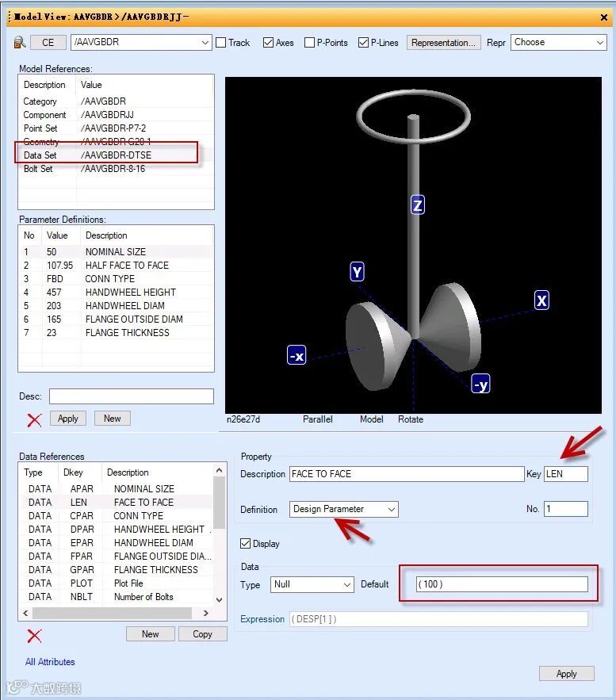Open the /AAVGBDR element dropdown

(205, 43)
